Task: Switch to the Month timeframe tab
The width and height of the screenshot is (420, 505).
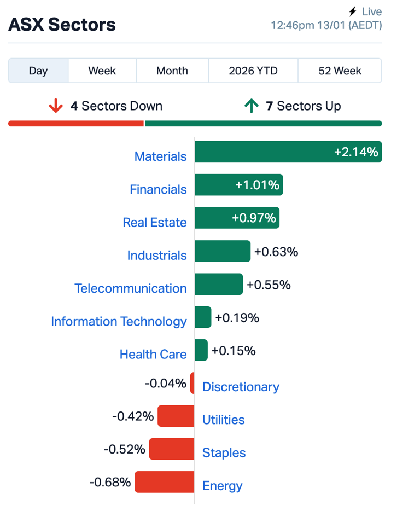Action: point(172,71)
